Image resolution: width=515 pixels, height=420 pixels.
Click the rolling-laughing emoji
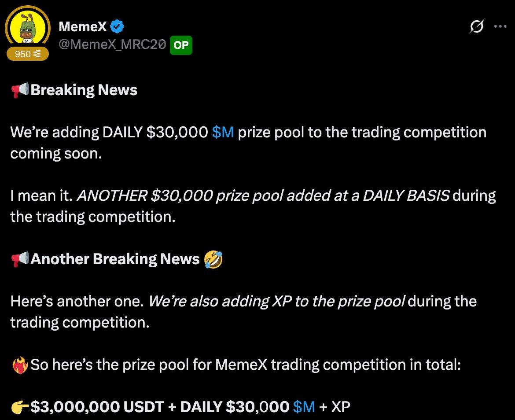coord(213,259)
